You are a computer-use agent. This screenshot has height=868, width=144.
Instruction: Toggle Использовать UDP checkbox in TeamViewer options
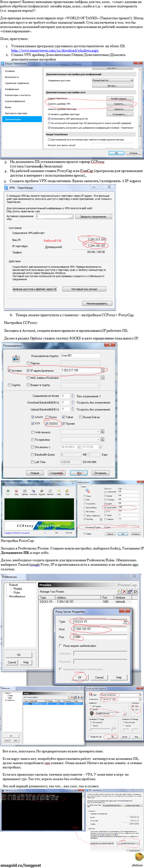(49, 119)
